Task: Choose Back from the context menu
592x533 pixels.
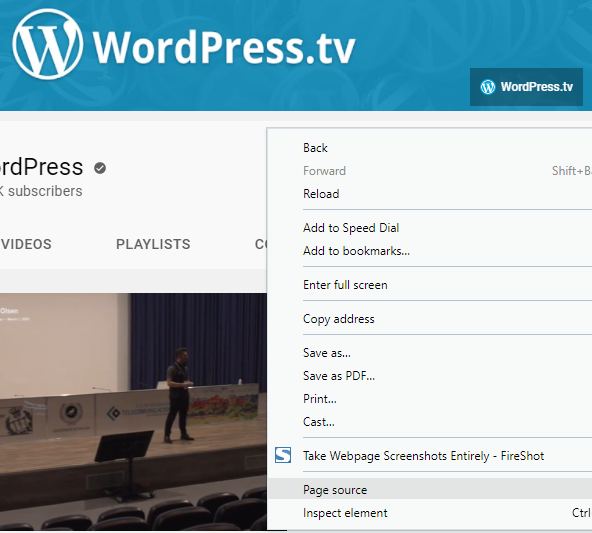Action: 430,148
